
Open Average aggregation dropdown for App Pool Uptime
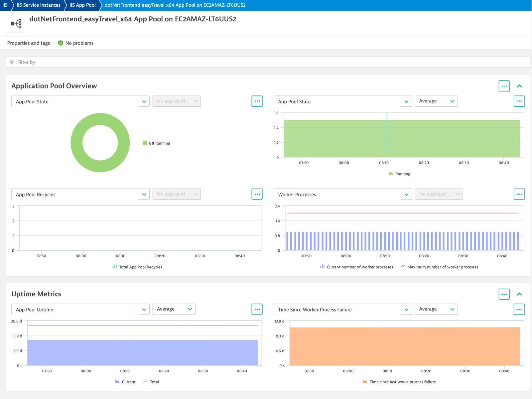point(174,309)
